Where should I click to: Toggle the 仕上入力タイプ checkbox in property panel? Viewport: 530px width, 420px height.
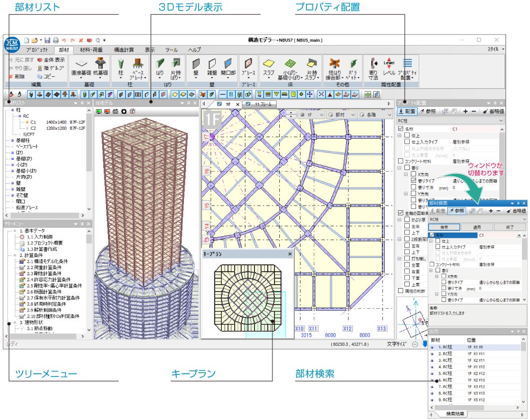(x=407, y=142)
